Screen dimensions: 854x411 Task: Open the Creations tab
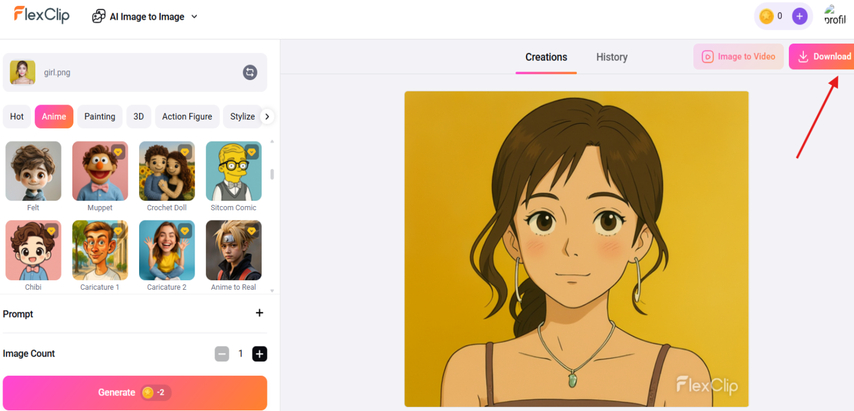[x=546, y=57]
